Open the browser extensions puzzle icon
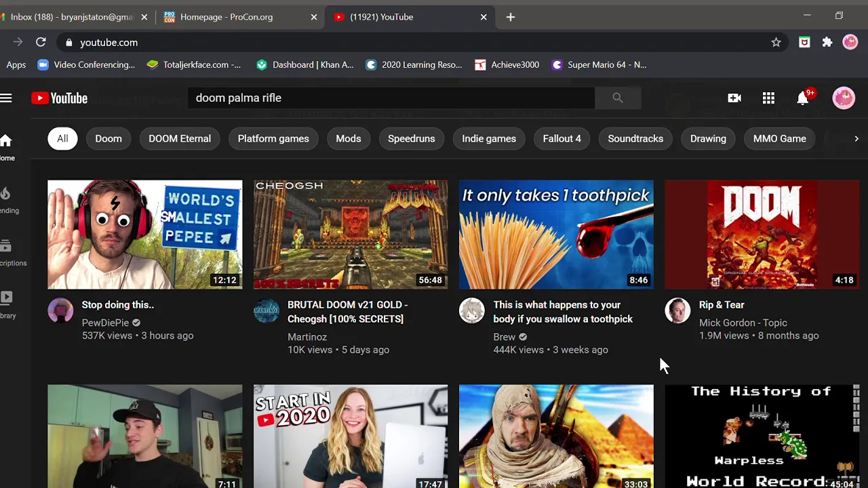Screen dimensions: 868x488 point(827,42)
